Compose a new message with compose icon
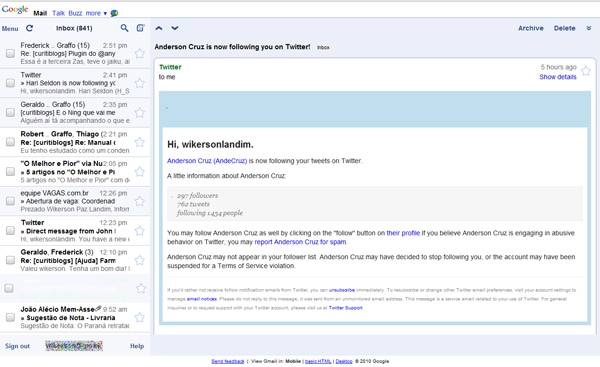Viewport: 600px width, 367px height. point(140,28)
